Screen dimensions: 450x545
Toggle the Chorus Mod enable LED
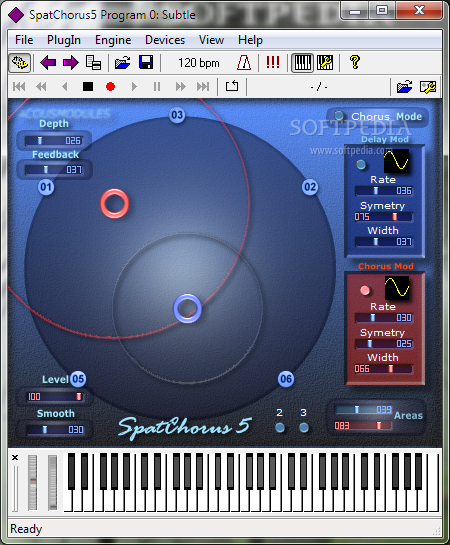click(x=365, y=290)
